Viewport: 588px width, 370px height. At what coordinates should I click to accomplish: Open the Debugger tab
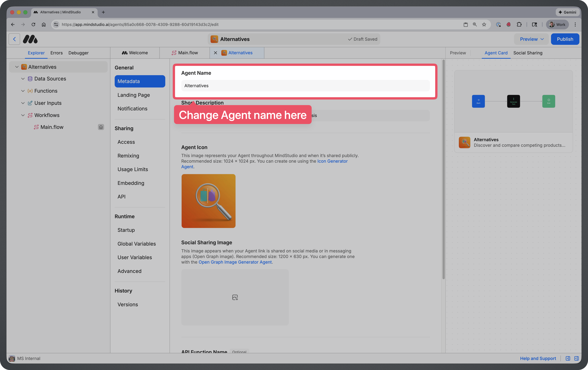click(78, 53)
